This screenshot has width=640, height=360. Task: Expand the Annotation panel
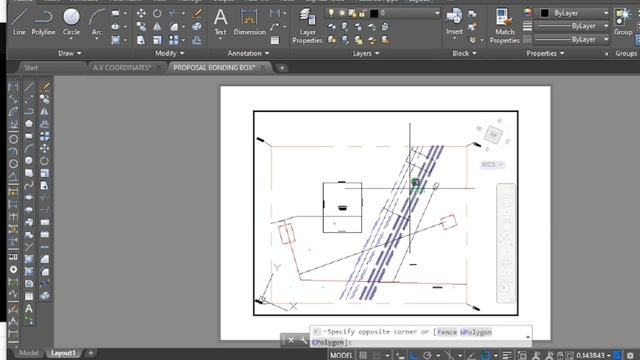[x=248, y=53]
